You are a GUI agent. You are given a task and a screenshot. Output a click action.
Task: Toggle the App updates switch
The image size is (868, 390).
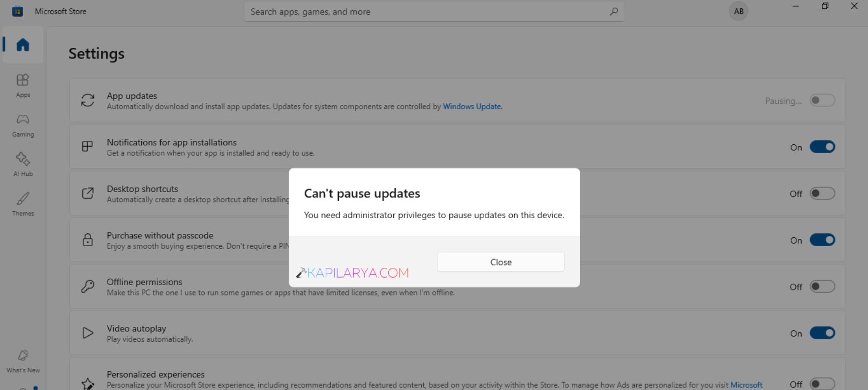[822, 100]
